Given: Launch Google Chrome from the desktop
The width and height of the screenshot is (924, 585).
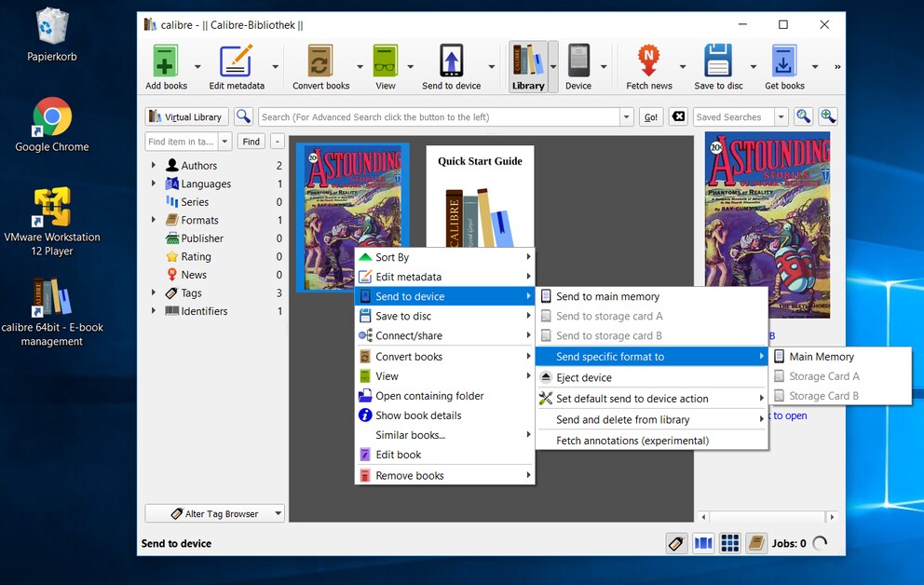Looking at the screenshot, I should [x=52, y=125].
